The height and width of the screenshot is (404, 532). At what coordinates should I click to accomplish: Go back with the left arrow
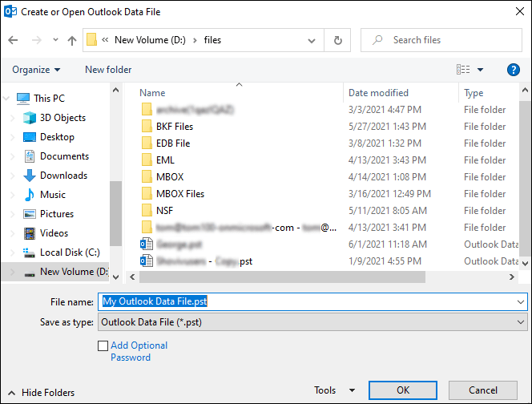[x=13, y=40]
